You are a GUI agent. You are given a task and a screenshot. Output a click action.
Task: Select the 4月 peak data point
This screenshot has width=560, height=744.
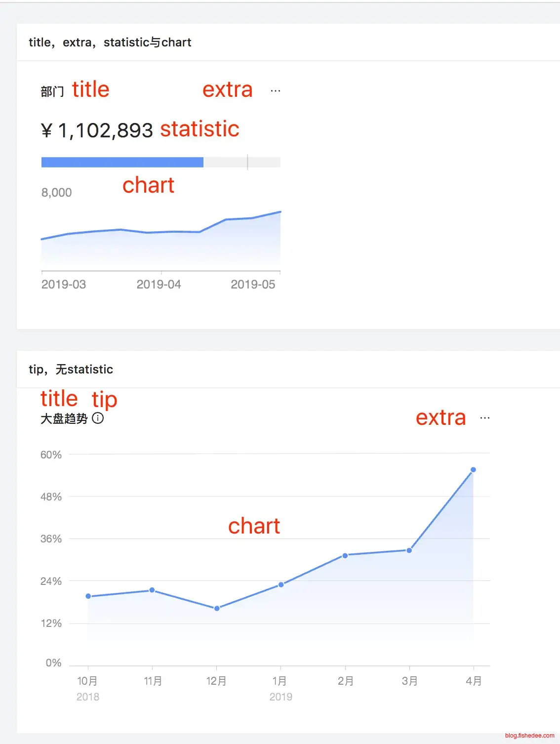click(x=473, y=470)
